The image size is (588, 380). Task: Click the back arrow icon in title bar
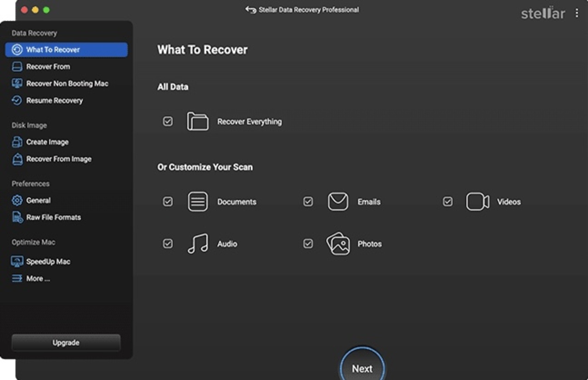click(x=251, y=10)
